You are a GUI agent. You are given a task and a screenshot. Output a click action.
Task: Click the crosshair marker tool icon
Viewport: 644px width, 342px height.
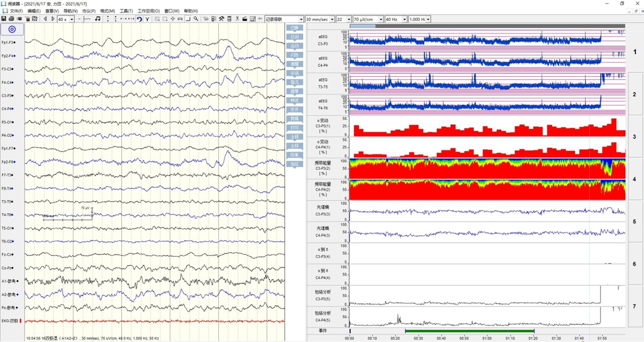click(173, 19)
